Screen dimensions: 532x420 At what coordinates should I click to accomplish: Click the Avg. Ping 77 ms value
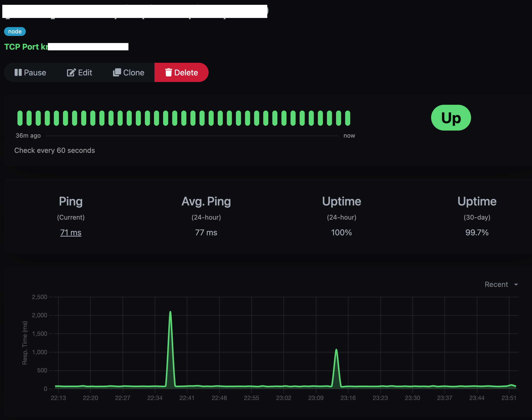tap(206, 233)
